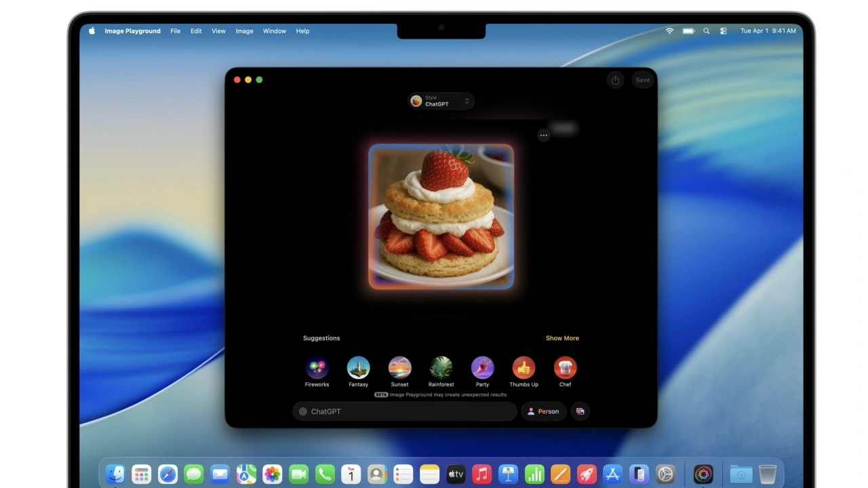
Task: Open the Window menu in the menu bar
Action: (x=274, y=31)
